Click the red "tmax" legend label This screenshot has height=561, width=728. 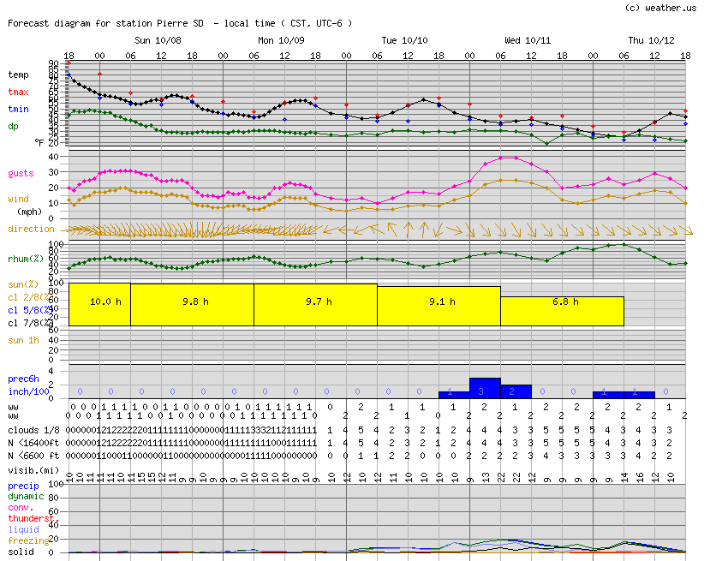[18, 92]
